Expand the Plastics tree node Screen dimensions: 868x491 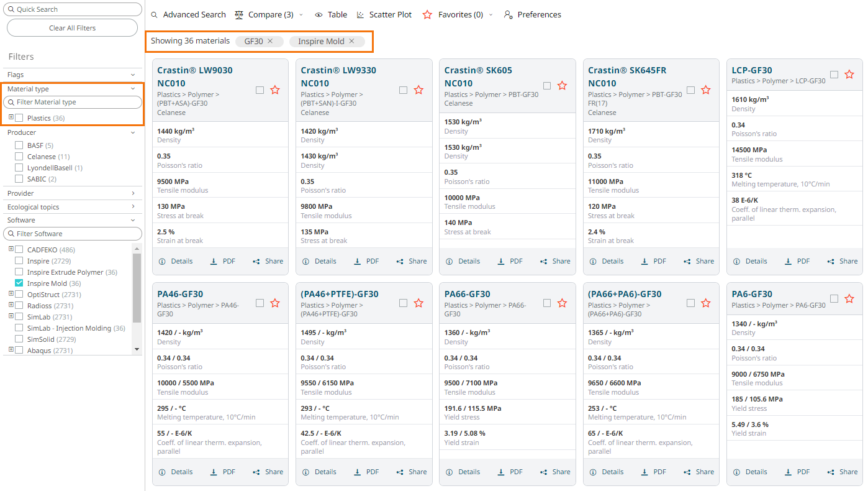11,117
